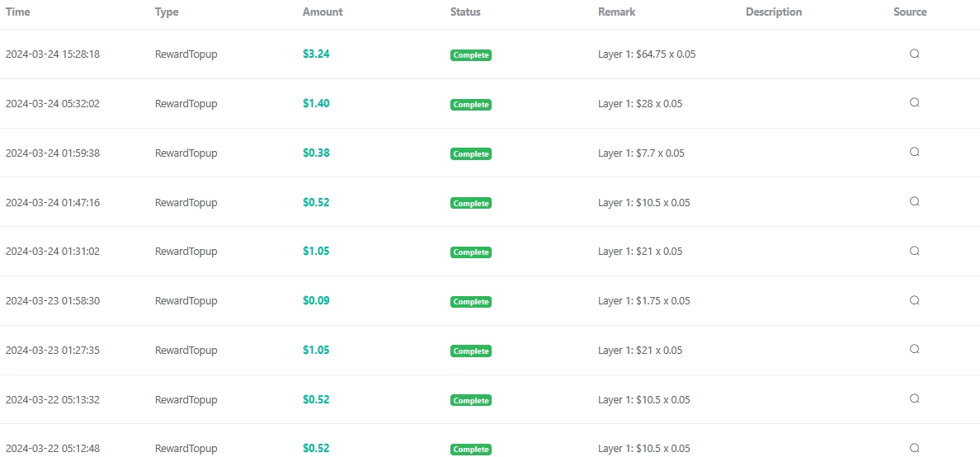
Task: Open source icon for 2024-03-23 01:27:35 row
Action: pos(914,349)
